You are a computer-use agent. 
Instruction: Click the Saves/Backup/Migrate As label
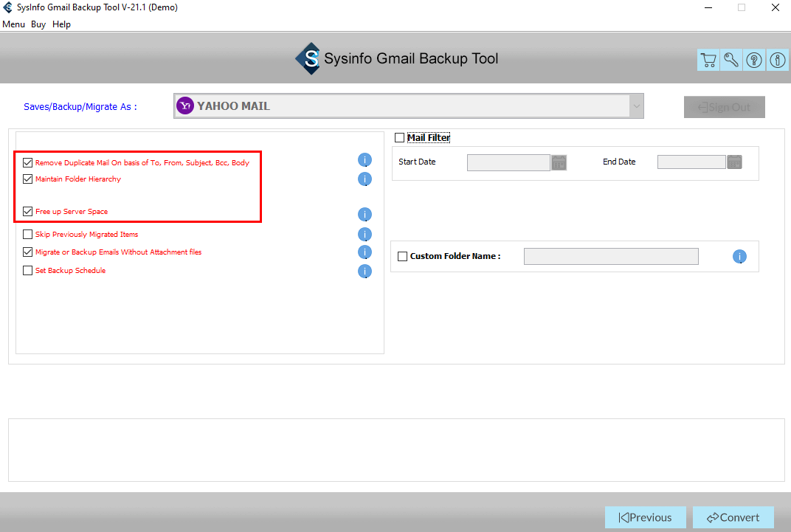[80, 107]
